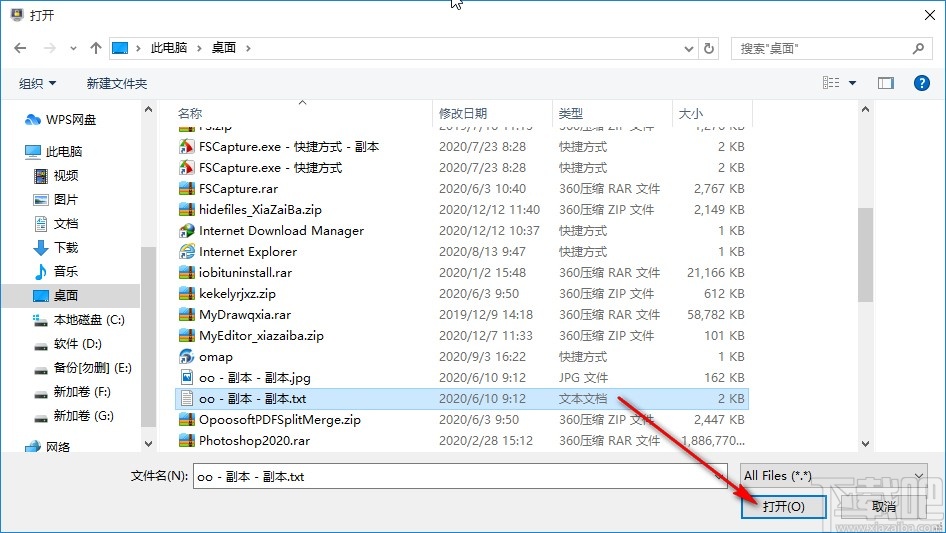Select WPS网盘 in the sidebar
Image resolution: width=946 pixels, height=533 pixels.
(60, 120)
